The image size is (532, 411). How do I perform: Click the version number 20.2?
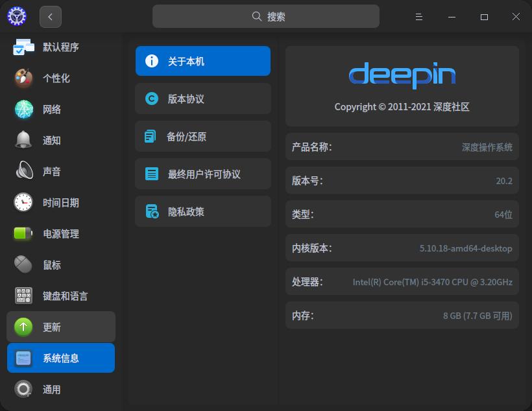pos(504,181)
